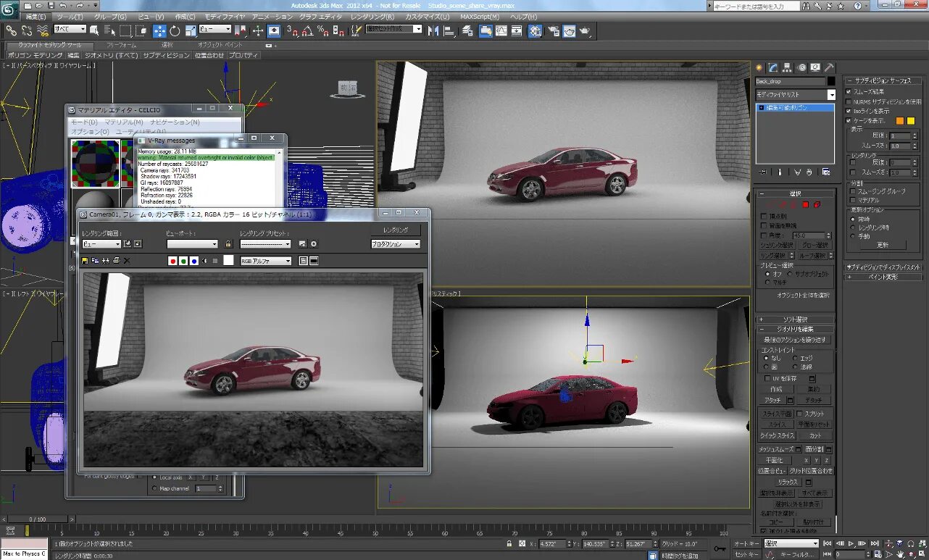Select Polygon sub-object level icon

[804, 205]
